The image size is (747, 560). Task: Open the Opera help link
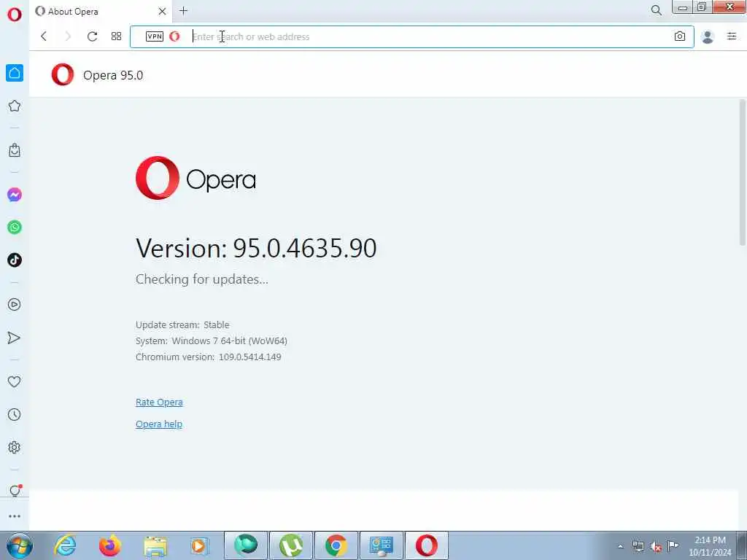(158, 424)
